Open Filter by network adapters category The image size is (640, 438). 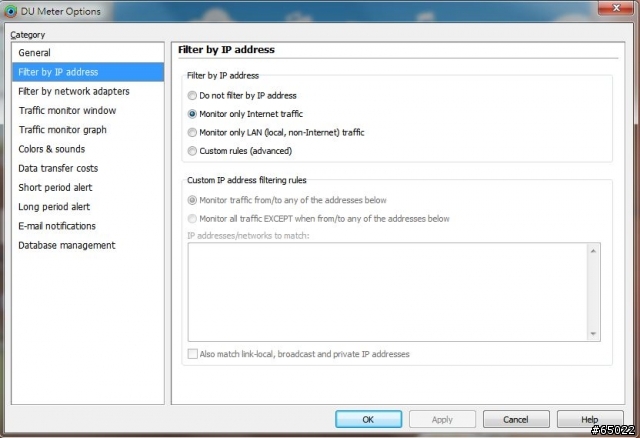click(x=88, y=91)
